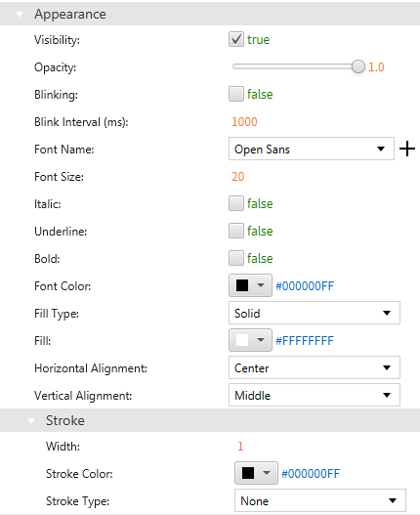The height and width of the screenshot is (515, 420).
Task: Click the Font Size value 20
Action: click(x=237, y=177)
